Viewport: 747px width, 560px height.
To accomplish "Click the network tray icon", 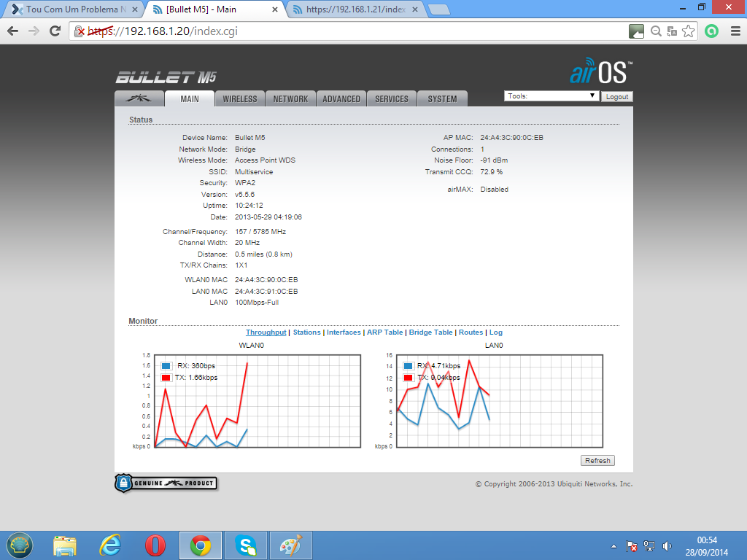I will click(649, 546).
